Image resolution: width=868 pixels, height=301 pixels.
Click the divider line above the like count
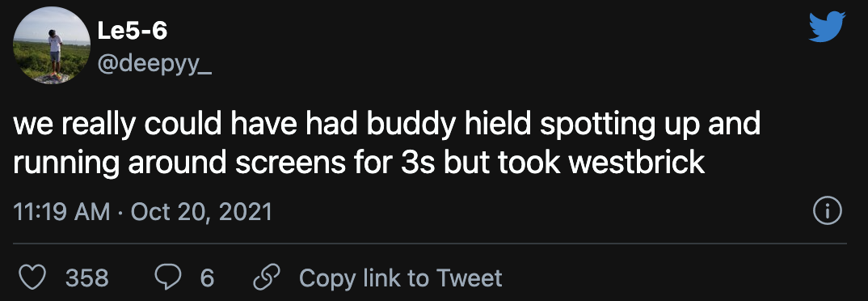[430, 244]
